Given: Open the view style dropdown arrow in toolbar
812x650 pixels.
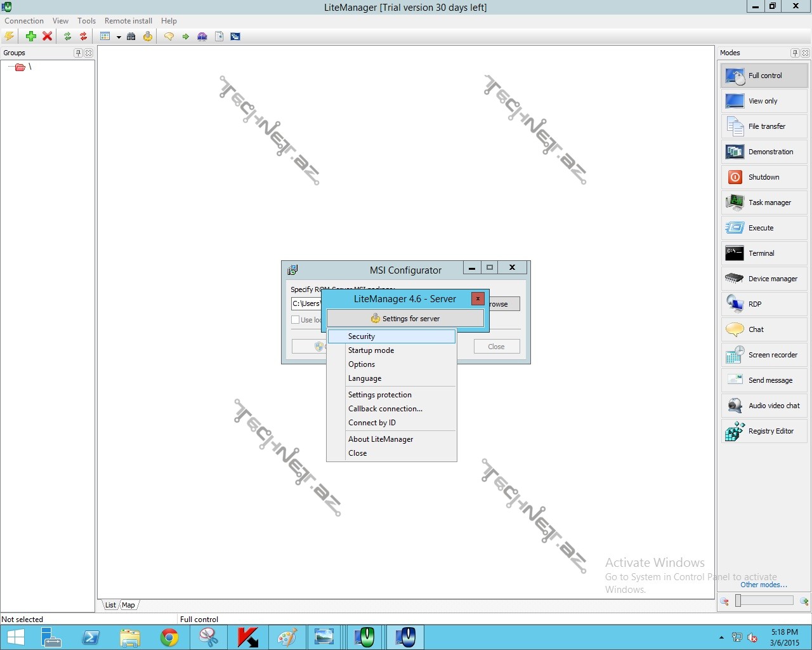Looking at the screenshot, I should click(x=119, y=37).
